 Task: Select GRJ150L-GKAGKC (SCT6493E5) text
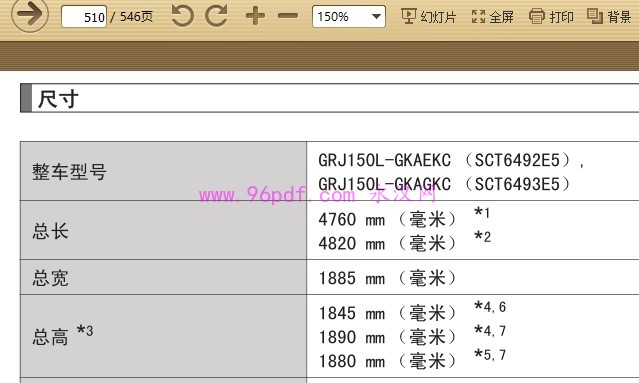[x=446, y=184]
